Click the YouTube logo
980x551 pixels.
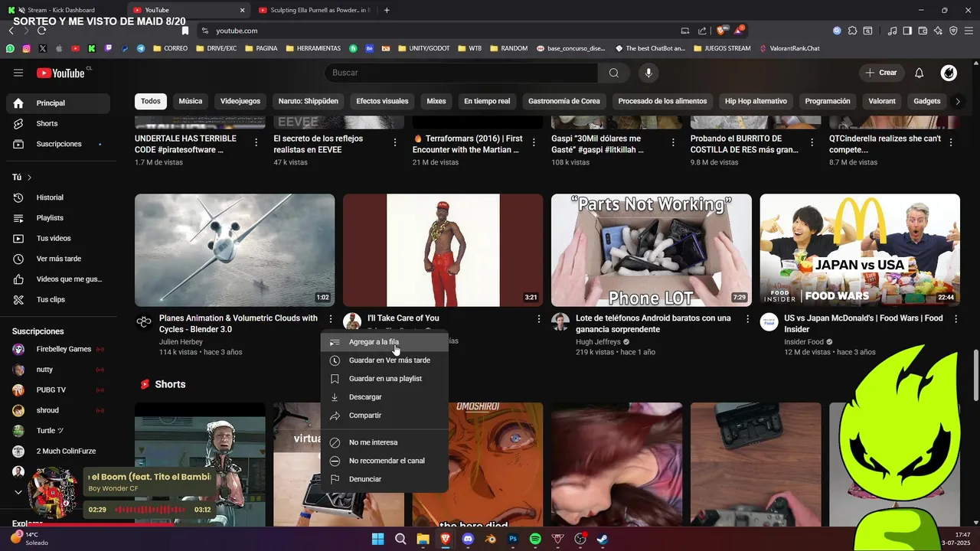click(60, 73)
